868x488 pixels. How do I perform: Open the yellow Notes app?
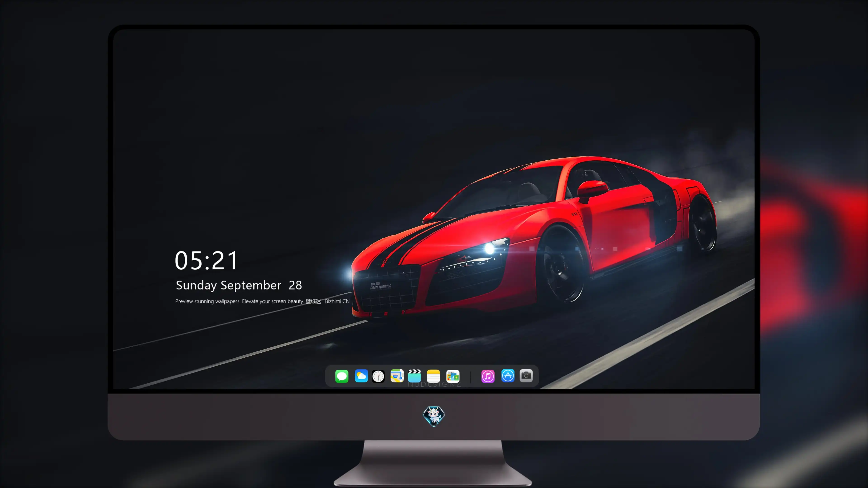coord(433,376)
